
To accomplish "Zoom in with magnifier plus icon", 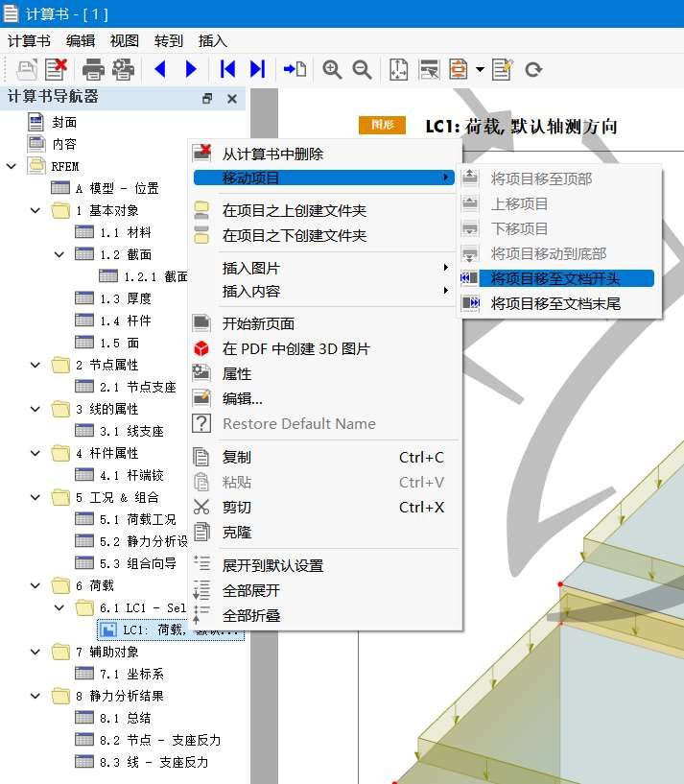I will (x=332, y=69).
